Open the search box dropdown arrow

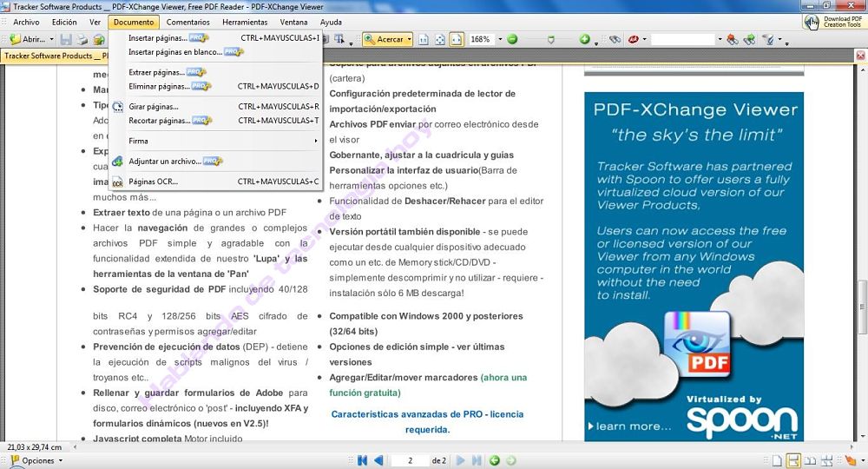(x=720, y=39)
